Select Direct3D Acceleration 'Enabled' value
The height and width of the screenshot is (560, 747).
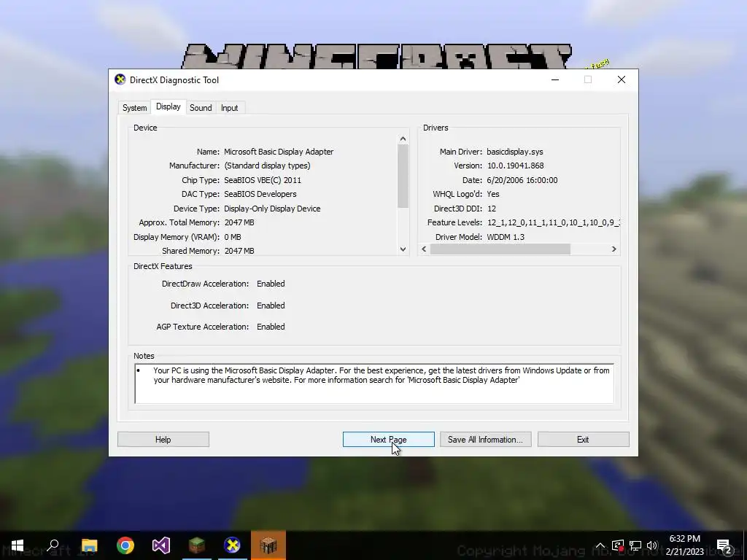click(x=271, y=306)
